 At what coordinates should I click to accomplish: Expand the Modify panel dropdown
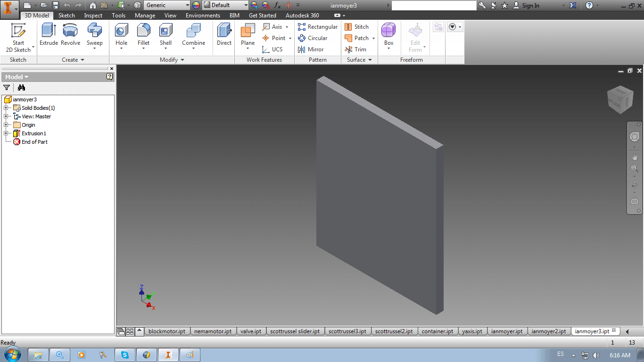point(172,60)
